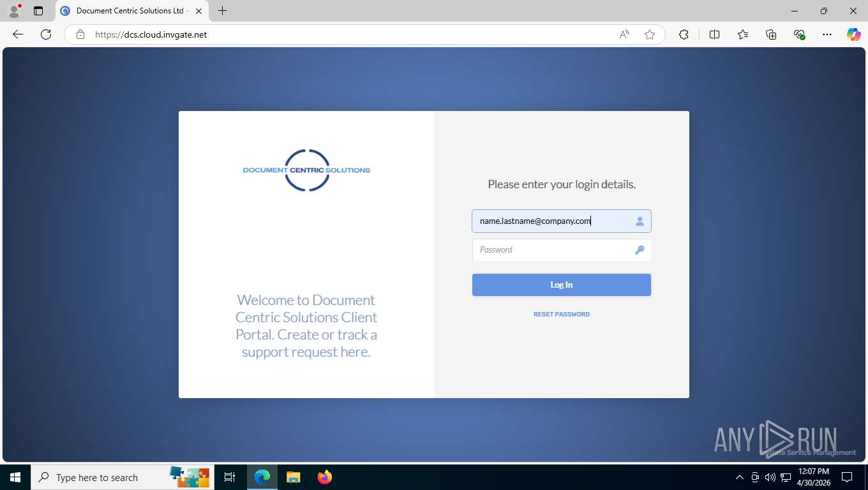
Task: Show hidden system tray icons
Action: click(x=740, y=477)
